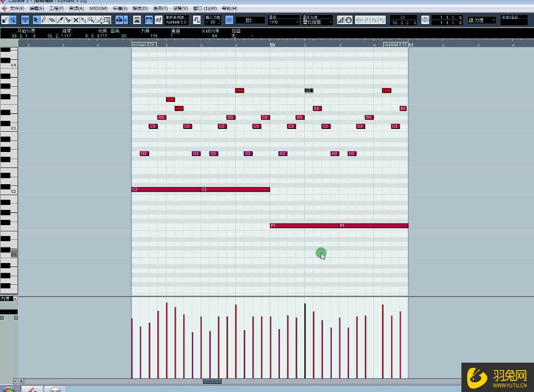Click the Step Input keyboard icon
Screen dimensions: 534x392
pyautogui.click(x=137, y=20)
